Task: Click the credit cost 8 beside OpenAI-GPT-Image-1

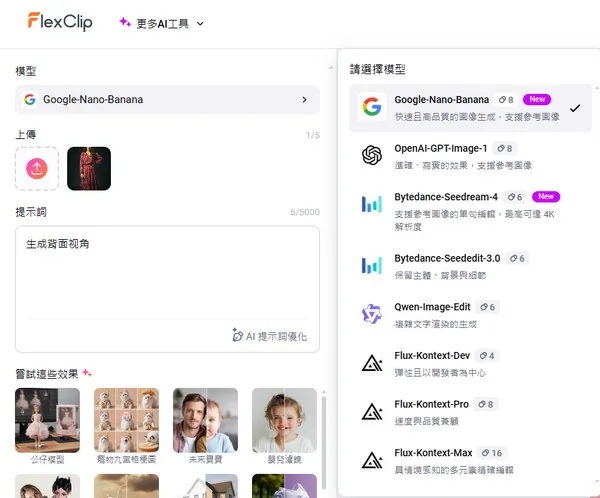Action: coord(504,148)
